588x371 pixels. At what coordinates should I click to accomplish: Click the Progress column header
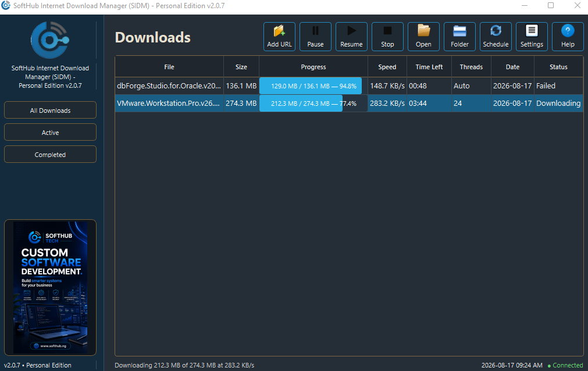313,67
